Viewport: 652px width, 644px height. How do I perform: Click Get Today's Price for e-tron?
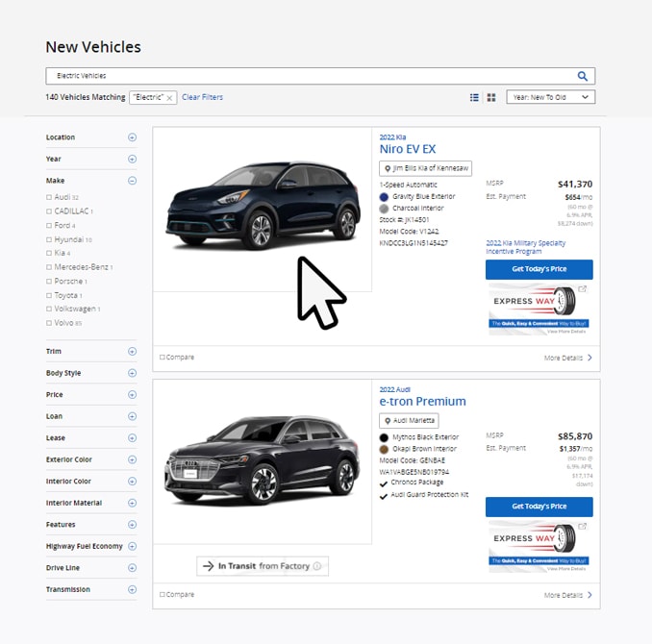tap(539, 507)
